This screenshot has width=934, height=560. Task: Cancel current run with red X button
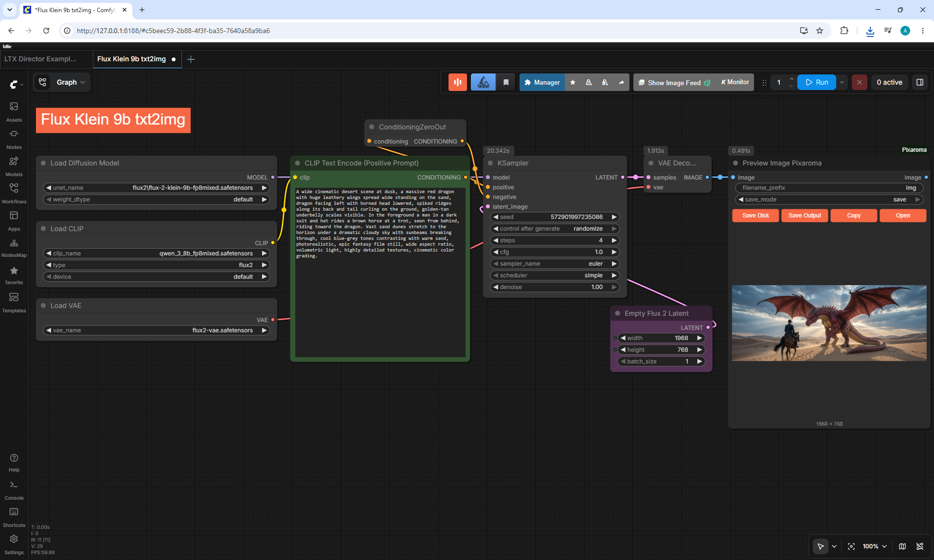tap(859, 82)
